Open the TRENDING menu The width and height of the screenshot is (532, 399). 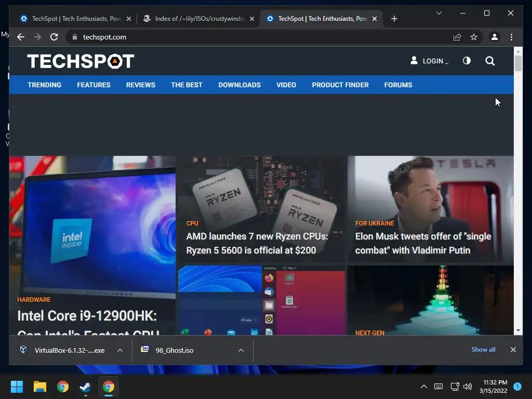point(45,85)
